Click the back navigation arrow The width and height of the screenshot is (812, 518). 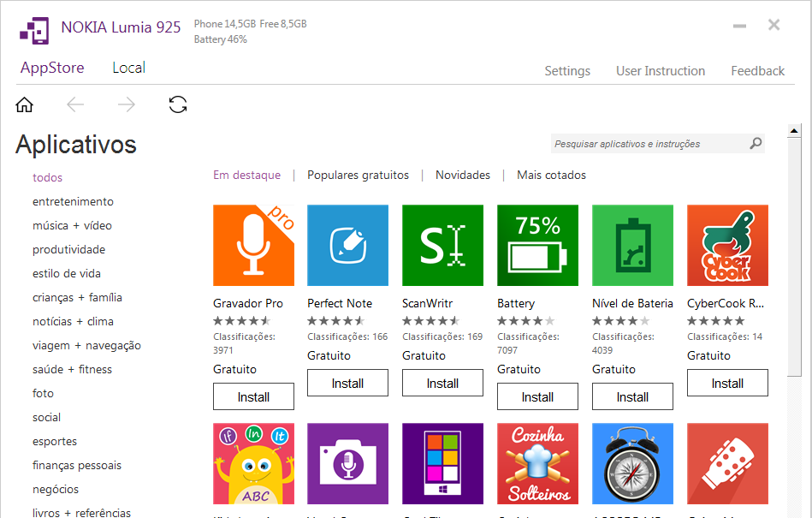point(75,104)
